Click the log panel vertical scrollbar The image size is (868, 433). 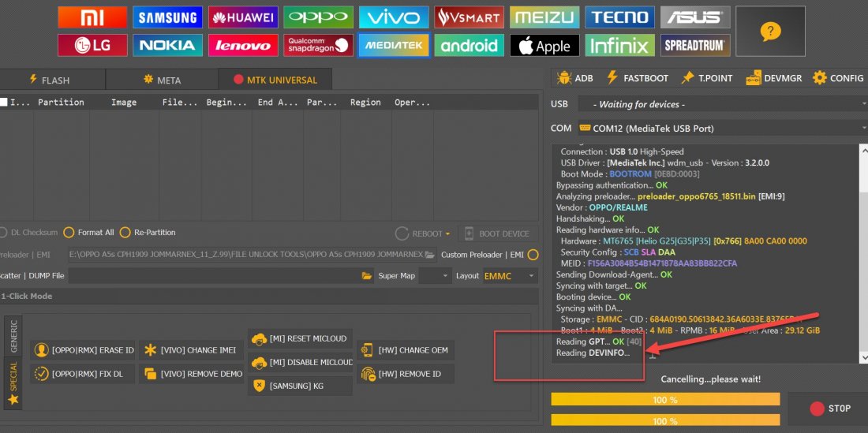tap(863, 253)
